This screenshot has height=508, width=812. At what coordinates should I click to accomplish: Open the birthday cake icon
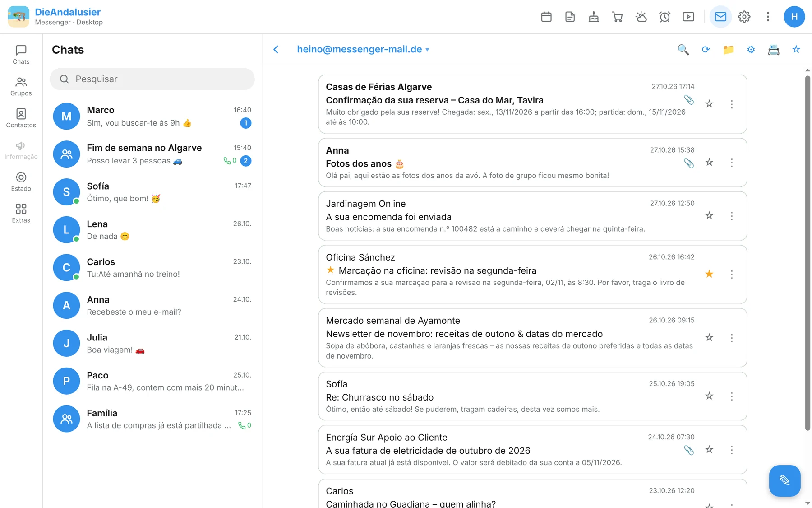(594, 17)
